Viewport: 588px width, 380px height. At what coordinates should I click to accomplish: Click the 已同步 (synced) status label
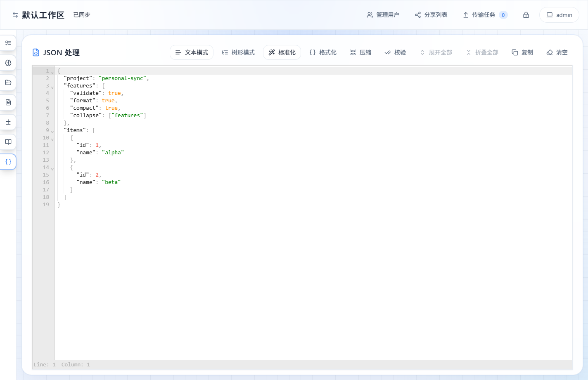point(82,15)
